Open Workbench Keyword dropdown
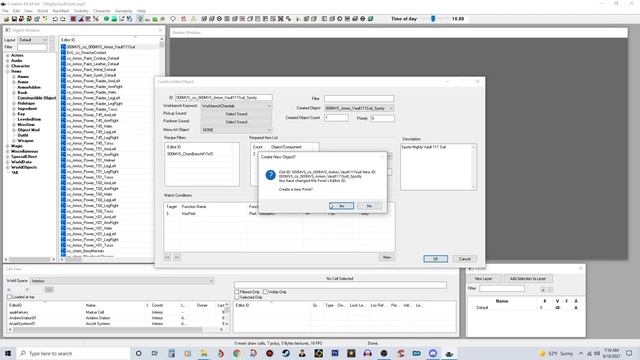 pos(236,106)
